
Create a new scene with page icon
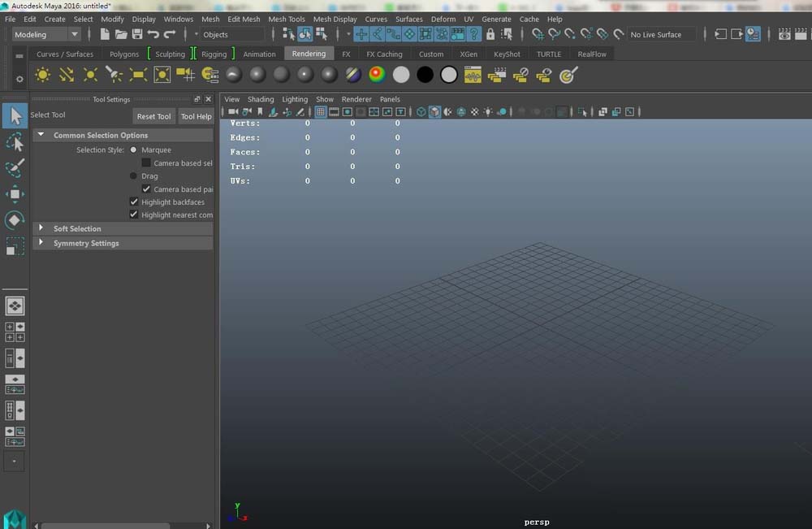(x=105, y=35)
